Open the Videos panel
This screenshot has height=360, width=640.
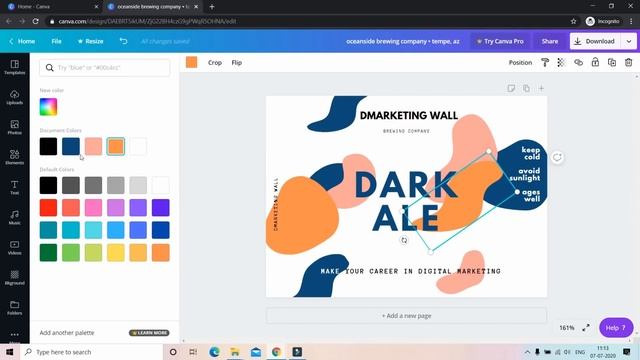(x=15, y=247)
